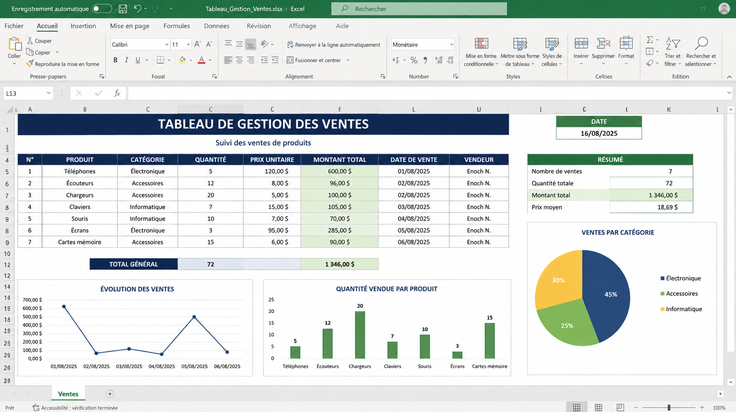Expand the Fusionner et centrer dropdown arrow
The width and height of the screenshot is (736, 412).
tap(348, 60)
